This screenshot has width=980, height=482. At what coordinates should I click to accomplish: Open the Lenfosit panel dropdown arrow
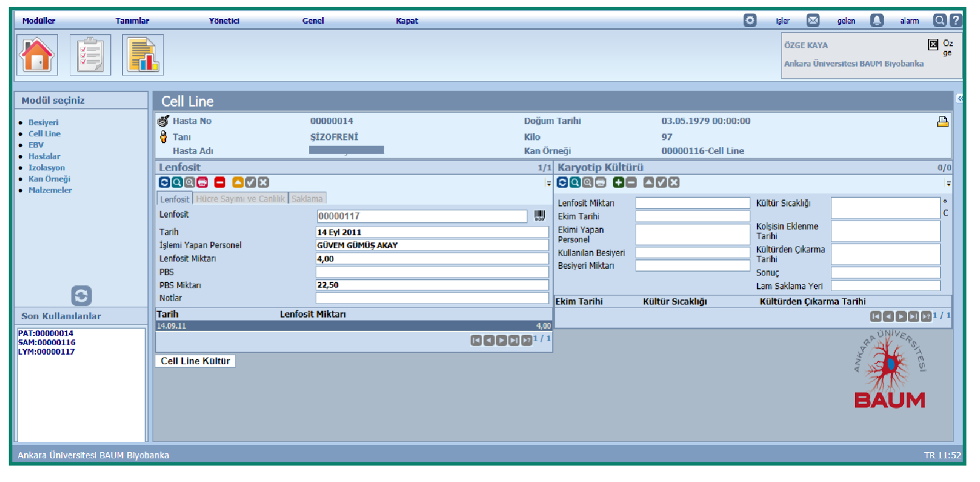(549, 184)
